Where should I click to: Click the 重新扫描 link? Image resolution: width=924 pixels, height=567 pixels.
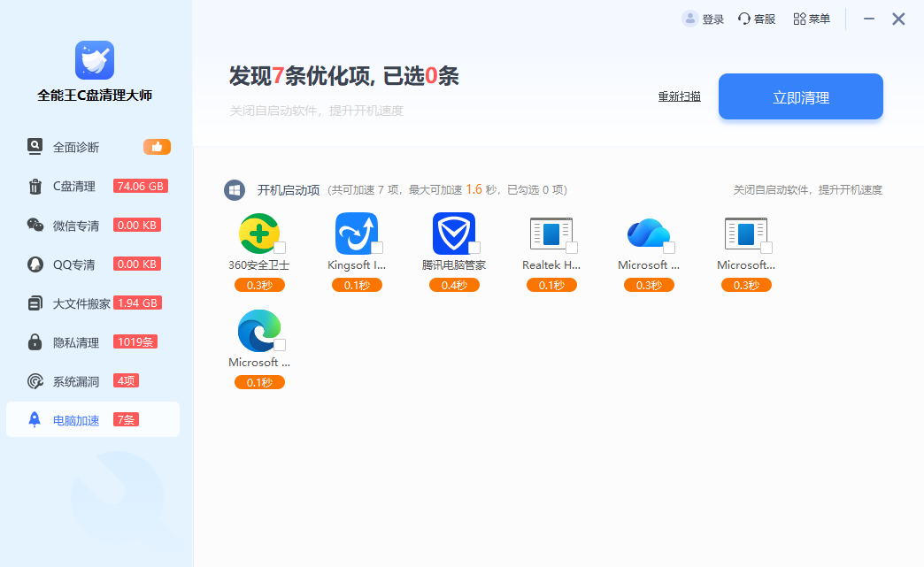(679, 96)
